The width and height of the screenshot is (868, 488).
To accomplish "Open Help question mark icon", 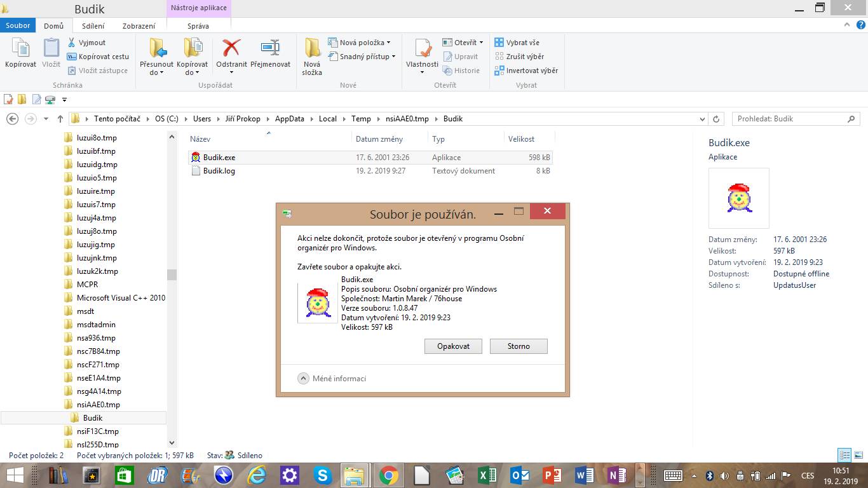I will 862,25.
